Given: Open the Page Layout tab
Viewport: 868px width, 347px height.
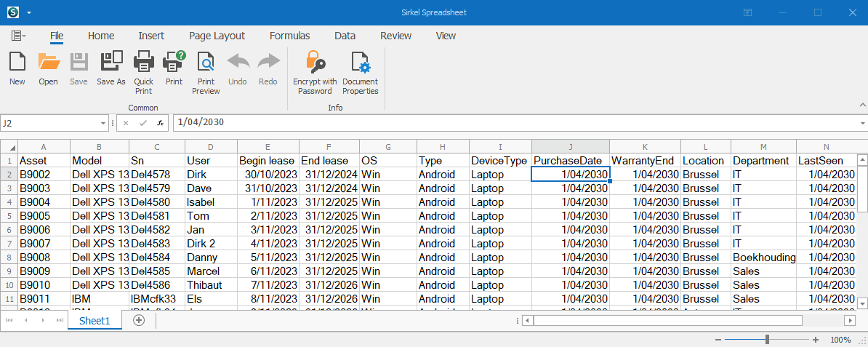Looking at the screenshot, I should point(217,36).
